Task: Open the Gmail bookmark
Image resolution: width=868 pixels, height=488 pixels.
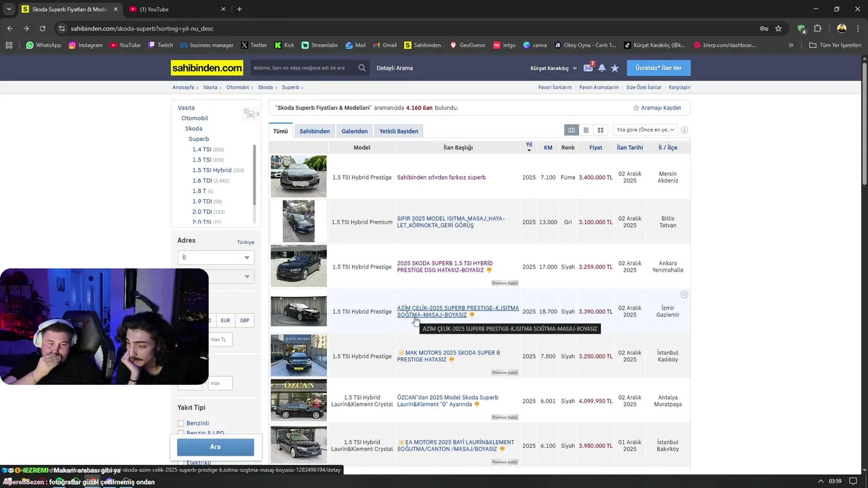Action: pyautogui.click(x=384, y=45)
